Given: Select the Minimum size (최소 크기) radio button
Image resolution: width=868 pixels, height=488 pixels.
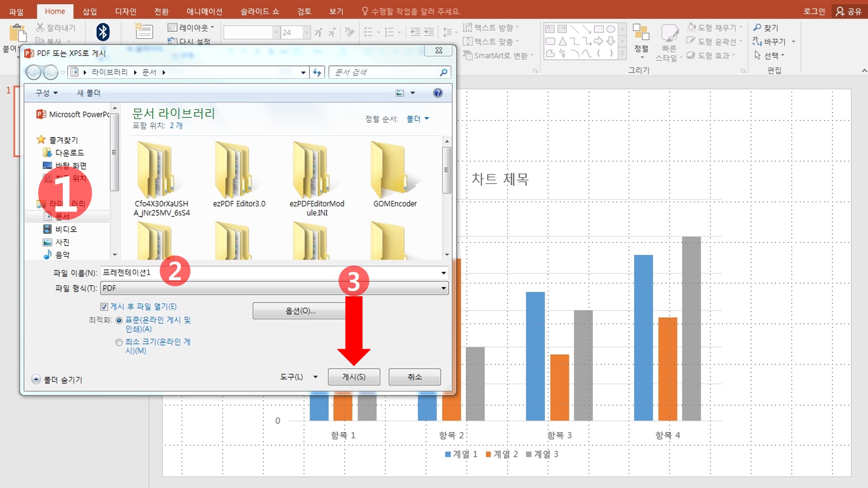Looking at the screenshot, I should click(x=119, y=342).
